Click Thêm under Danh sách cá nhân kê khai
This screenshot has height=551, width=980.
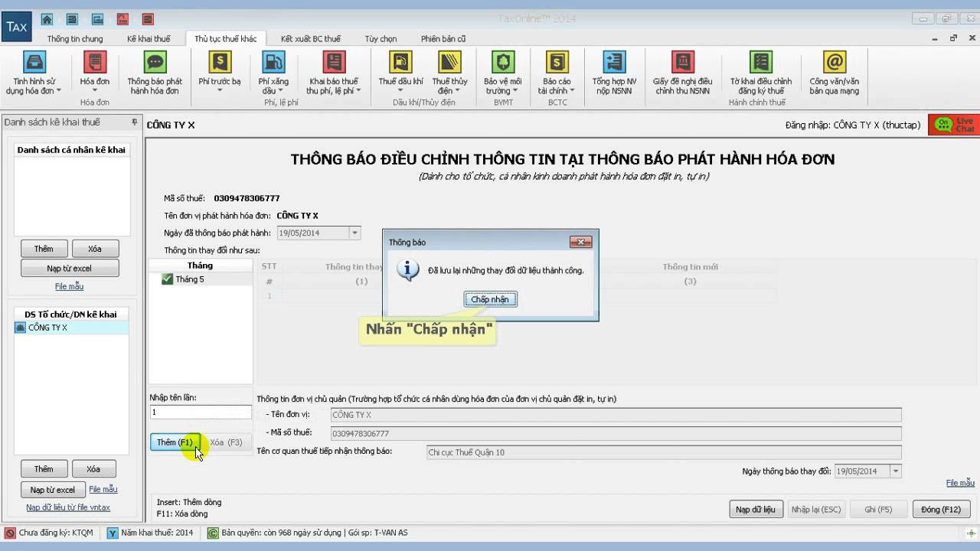(x=44, y=249)
